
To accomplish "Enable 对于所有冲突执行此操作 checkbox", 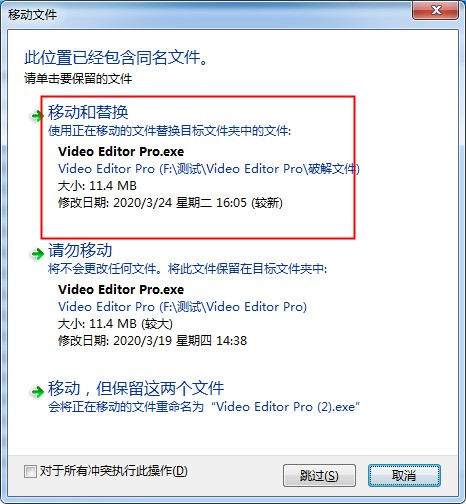I will pos(30,471).
